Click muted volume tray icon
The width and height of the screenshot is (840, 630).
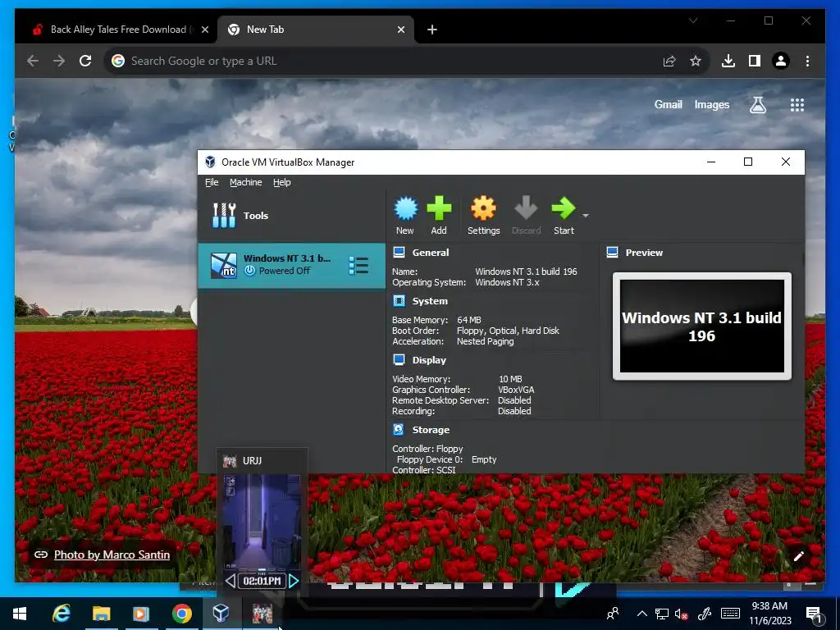point(681,614)
